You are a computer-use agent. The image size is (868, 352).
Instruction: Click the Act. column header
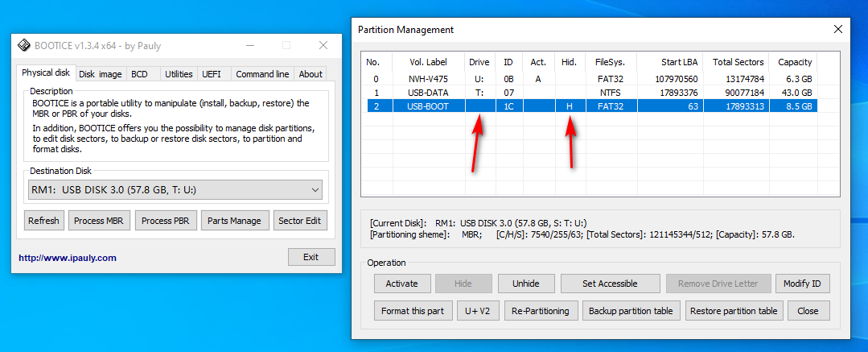pyautogui.click(x=538, y=62)
